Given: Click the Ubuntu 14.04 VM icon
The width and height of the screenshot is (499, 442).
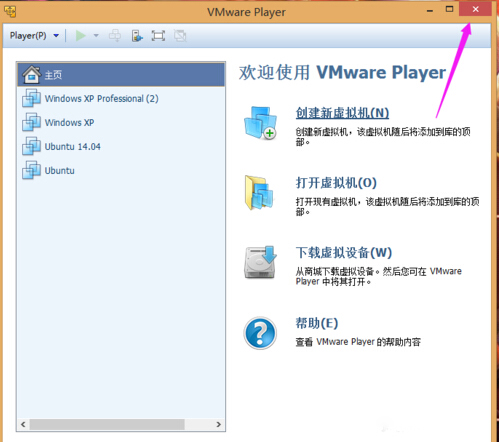Looking at the screenshot, I should click(x=32, y=146).
